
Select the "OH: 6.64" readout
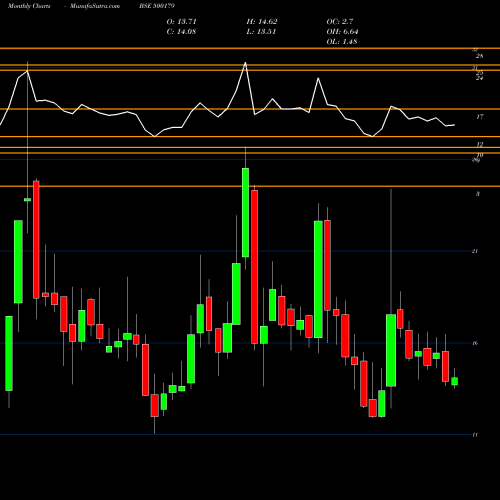pos(343,32)
